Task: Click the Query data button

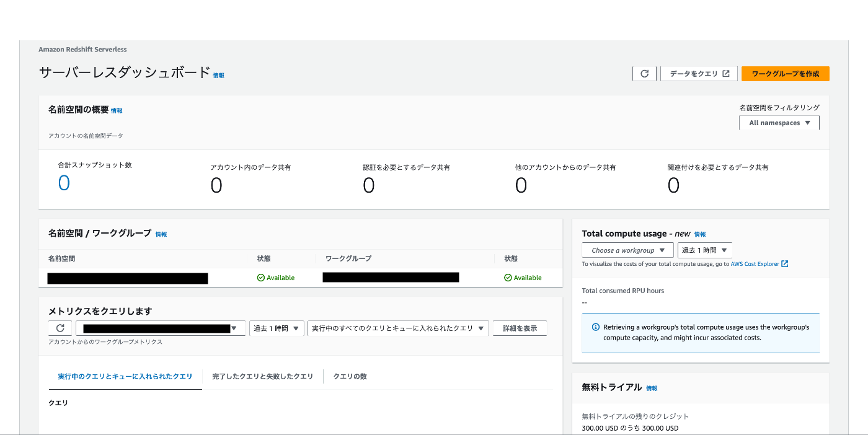Action: [699, 74]
